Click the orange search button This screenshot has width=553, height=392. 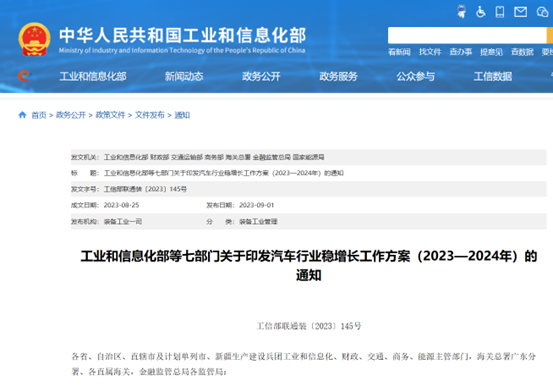(x=550, y=35)
